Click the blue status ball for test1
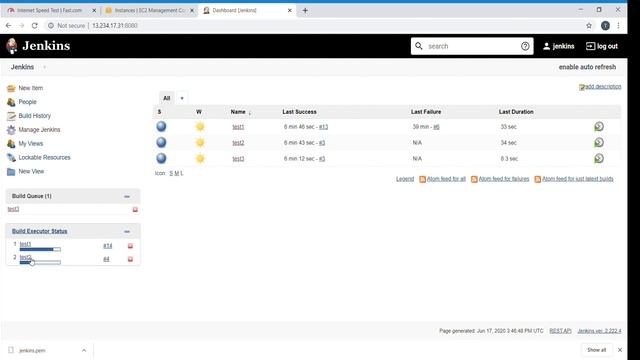This screenshot has height=360, width=640. tap(161, 127)
